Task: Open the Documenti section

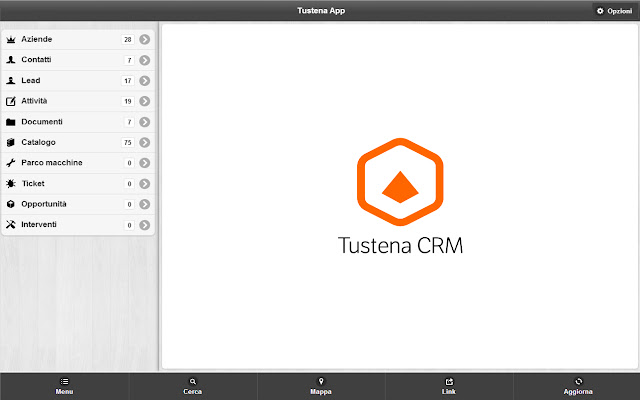Action: pyautogui.click(x=78, y=122)
